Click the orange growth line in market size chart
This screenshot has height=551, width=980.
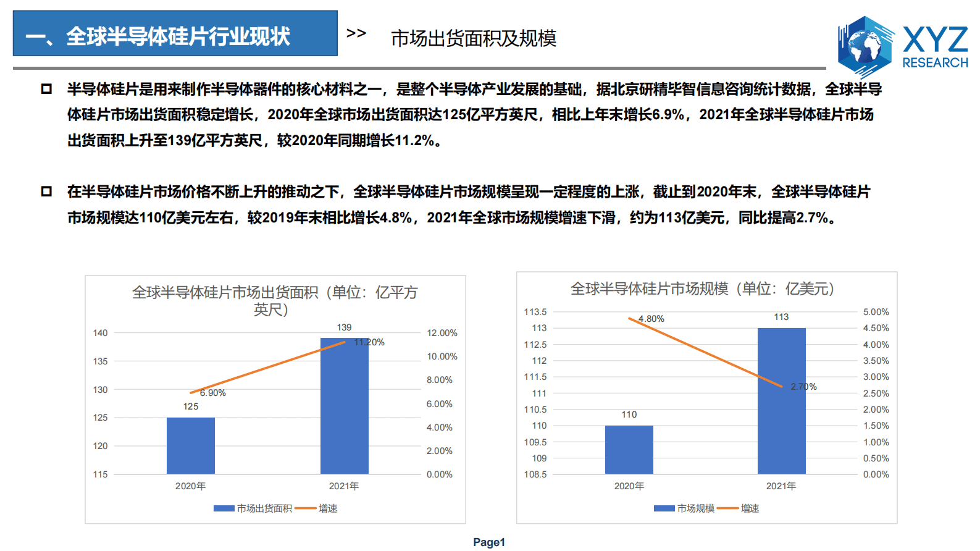705,353
